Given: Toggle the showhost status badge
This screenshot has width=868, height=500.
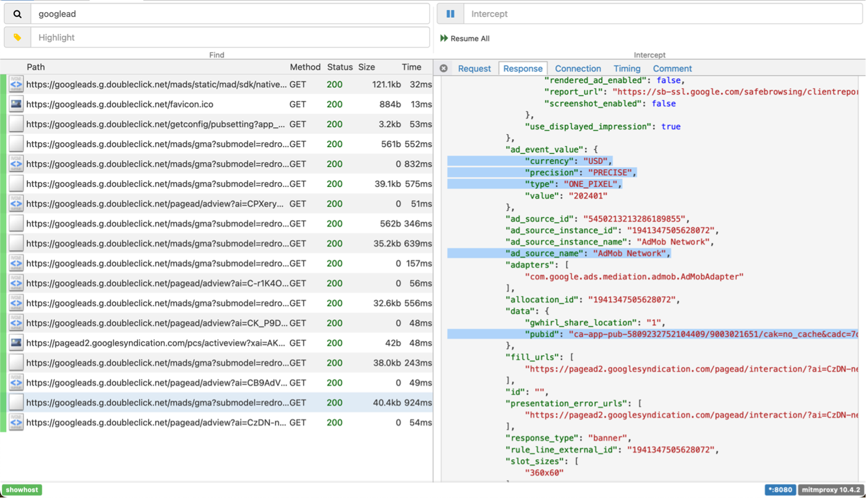Looking at the screenshot, I should coord(22,490).
